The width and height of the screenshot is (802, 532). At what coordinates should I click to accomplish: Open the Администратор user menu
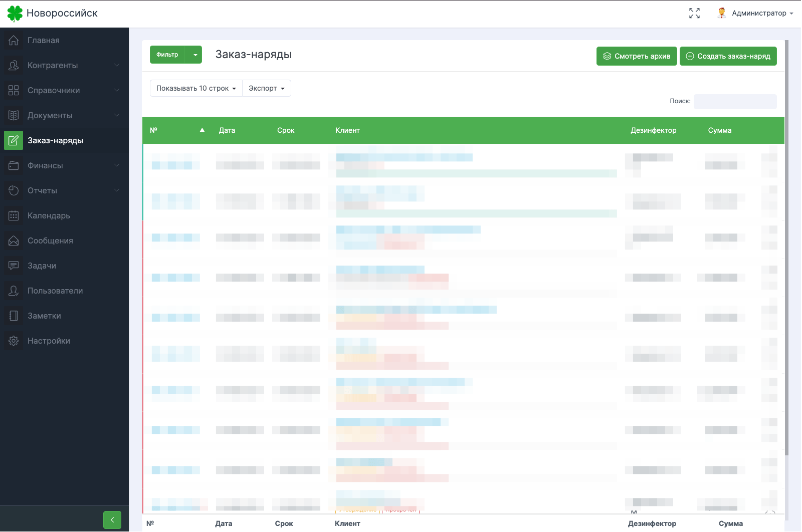point(755,13)
